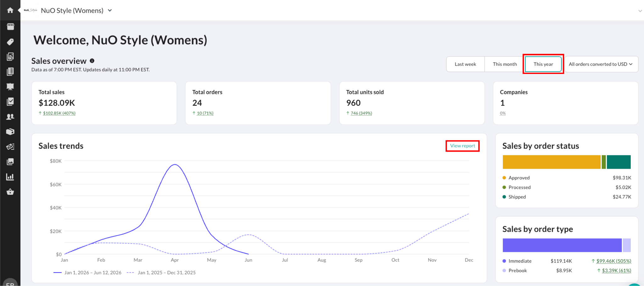Screen dimensions: 644x286
Task: Click the Processed legend entry
Action: (517, 187)
